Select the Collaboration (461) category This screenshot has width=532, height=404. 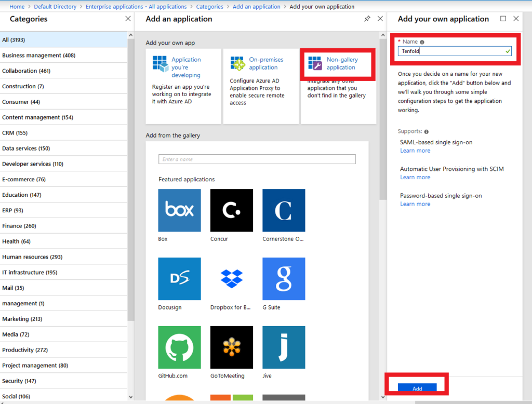click(63, 71)
